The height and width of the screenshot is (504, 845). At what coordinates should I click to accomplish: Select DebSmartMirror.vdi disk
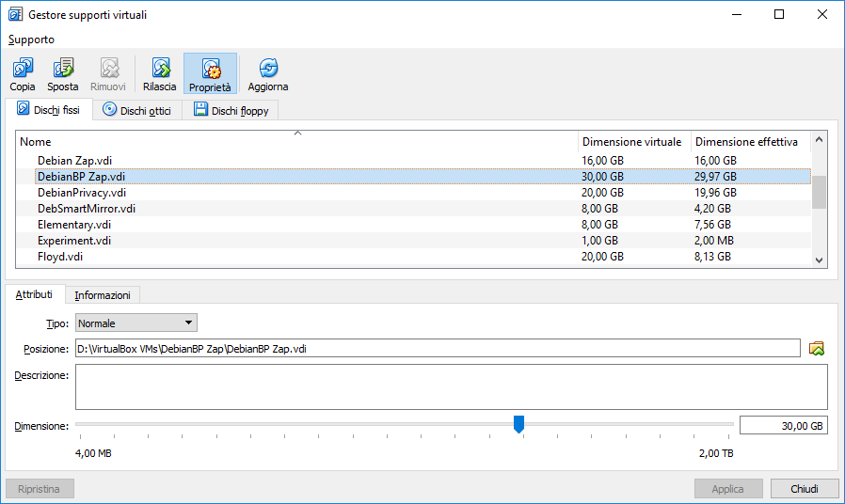[x=413, y=209]
